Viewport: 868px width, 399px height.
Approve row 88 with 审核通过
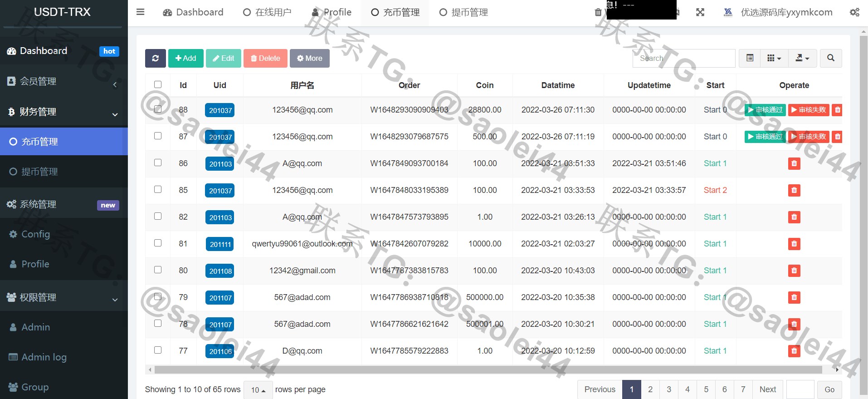765,110
